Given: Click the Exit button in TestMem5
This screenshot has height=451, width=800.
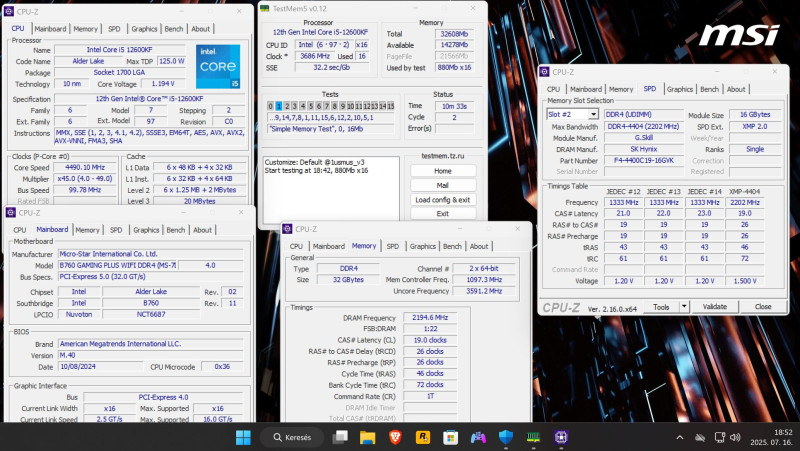Looking at the screenshot, I should coord(443,213).
